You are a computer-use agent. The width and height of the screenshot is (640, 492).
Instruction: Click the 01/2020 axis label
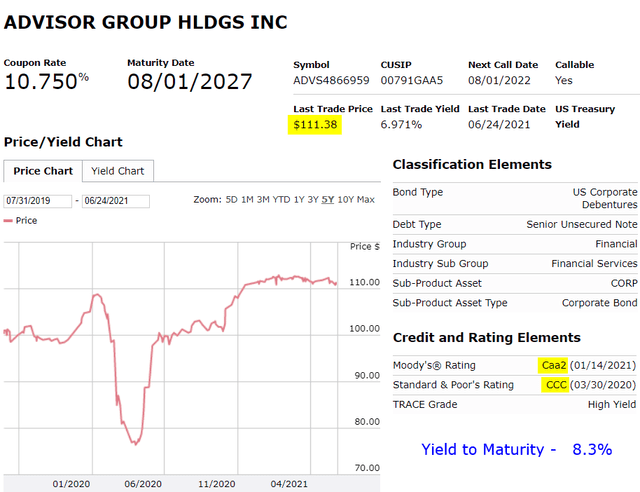click(71, 484)
